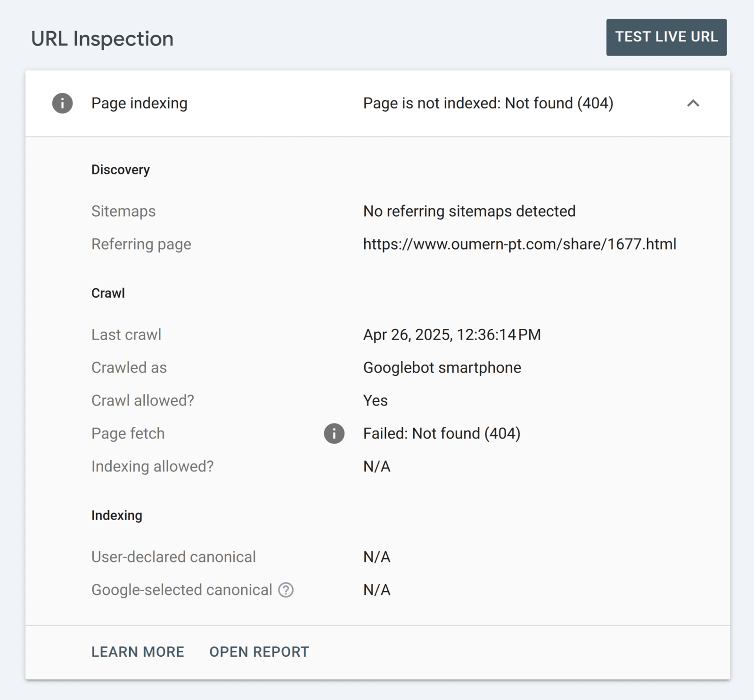Click the Page indexing info icon
The height and width of the screenshot is (700, 754).
click(61, 103)
